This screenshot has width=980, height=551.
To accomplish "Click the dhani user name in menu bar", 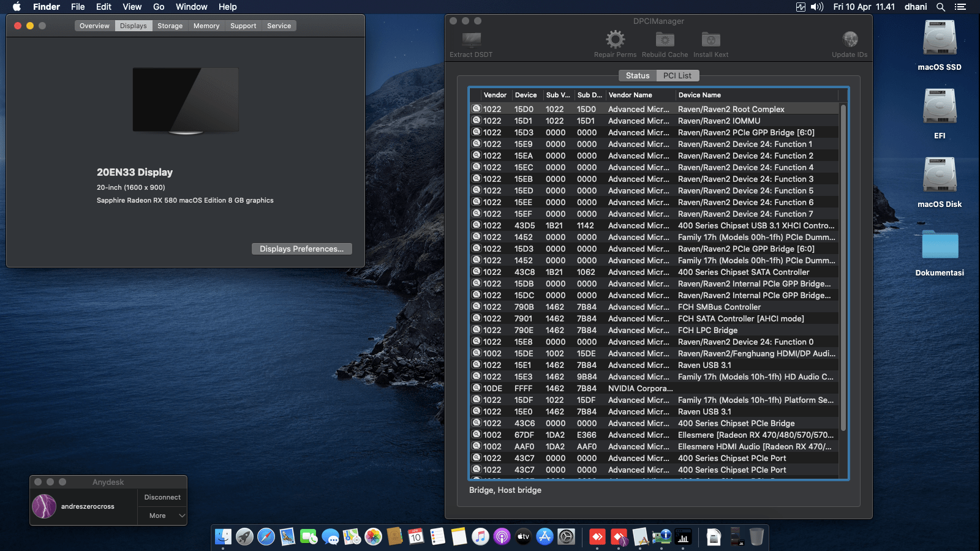I will [916, 7].
